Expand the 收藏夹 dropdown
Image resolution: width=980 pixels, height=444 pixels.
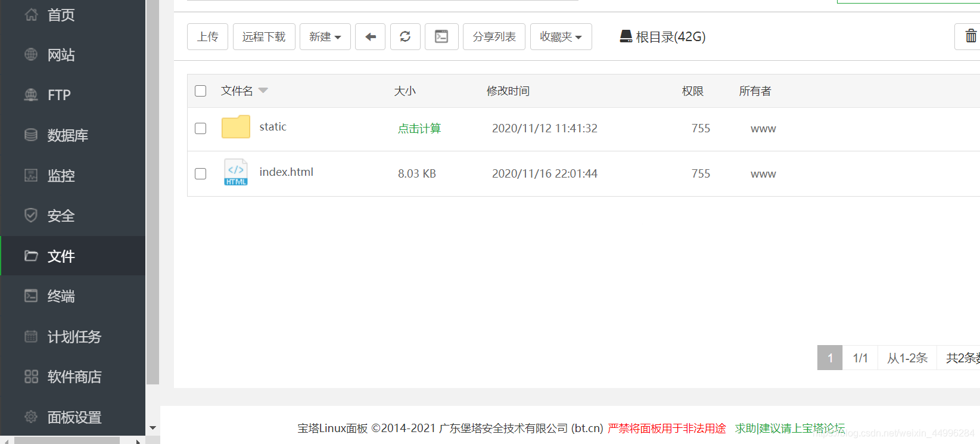point(561,37)
